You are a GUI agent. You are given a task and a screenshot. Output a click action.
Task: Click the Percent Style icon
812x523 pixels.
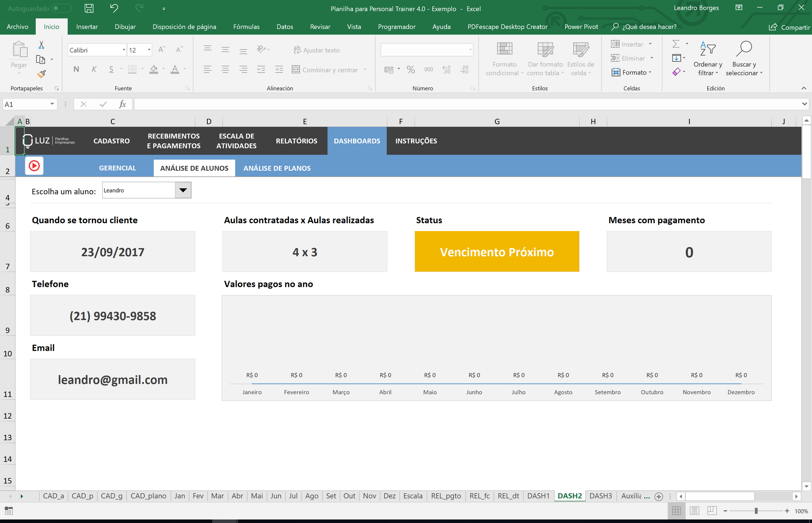point(411,70)
